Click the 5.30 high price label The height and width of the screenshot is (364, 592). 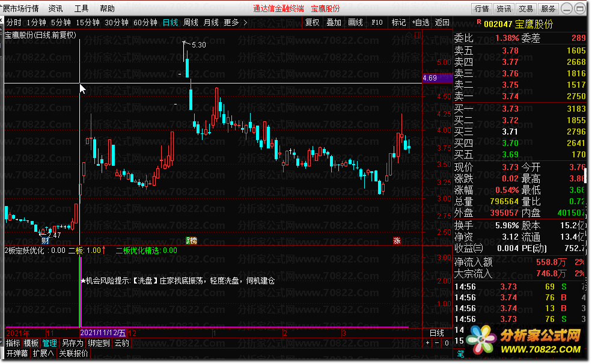click(198, 45)
